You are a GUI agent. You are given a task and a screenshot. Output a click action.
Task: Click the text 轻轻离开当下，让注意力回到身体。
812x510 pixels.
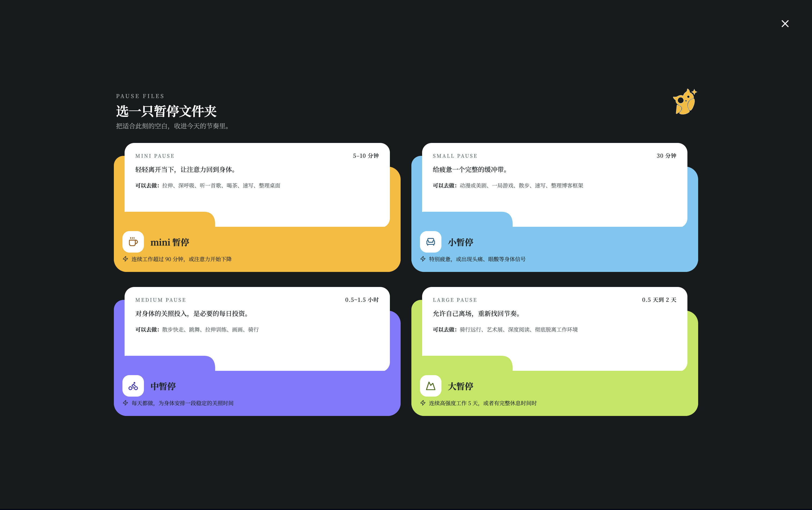[x=187, y=169]
